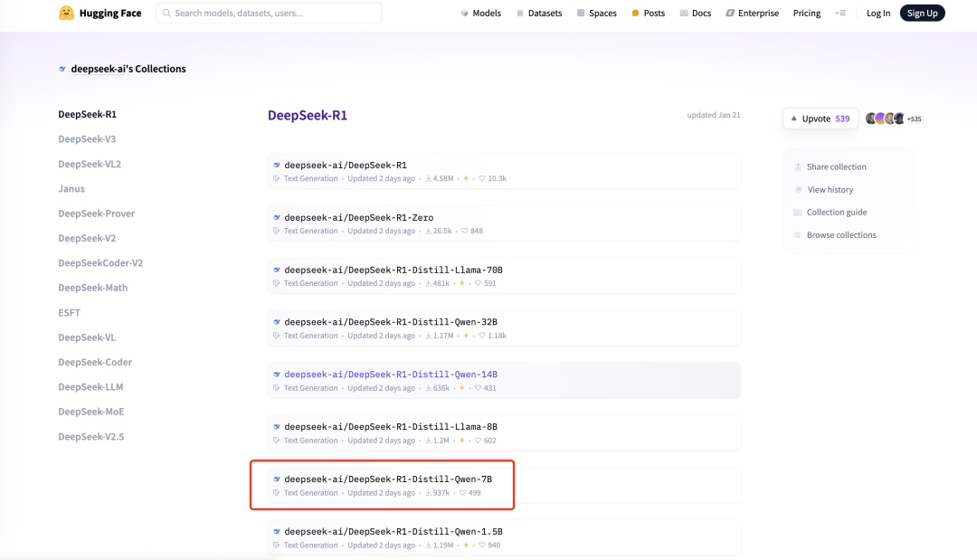
Task: Click the '+535' upvoters count
Action: pos(914,119)
